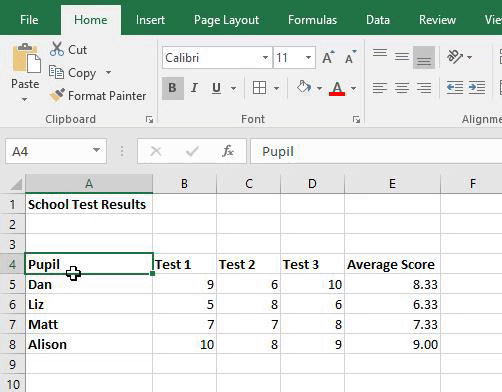This screenshot has height=392, width=502.
Task: Click the Copy button
Action: coord(73,73)
